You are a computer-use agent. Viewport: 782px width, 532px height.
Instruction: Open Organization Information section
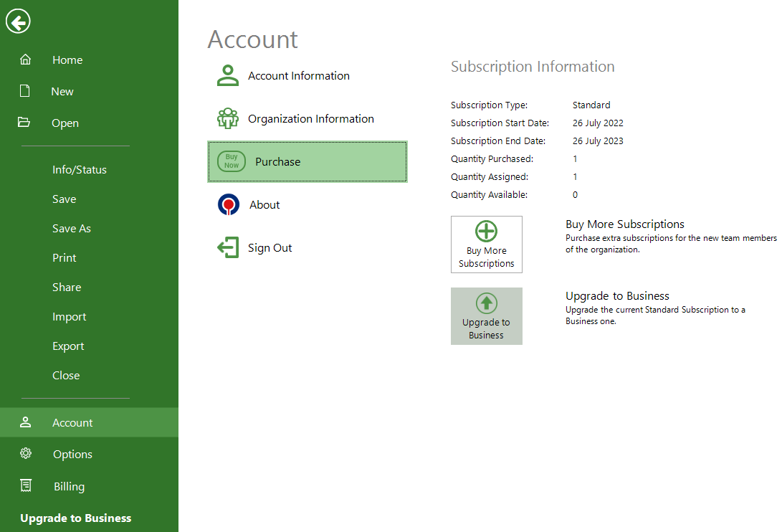click(x=307, y=118)
